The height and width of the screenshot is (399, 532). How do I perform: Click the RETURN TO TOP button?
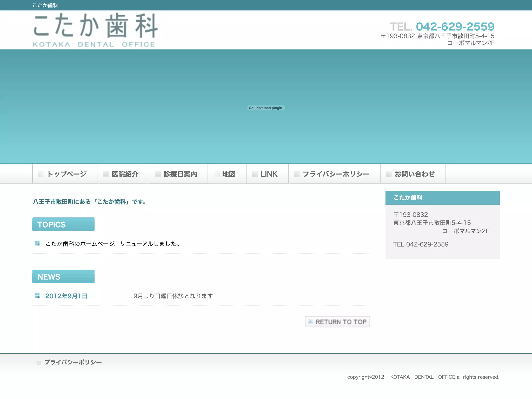(337, 322)
